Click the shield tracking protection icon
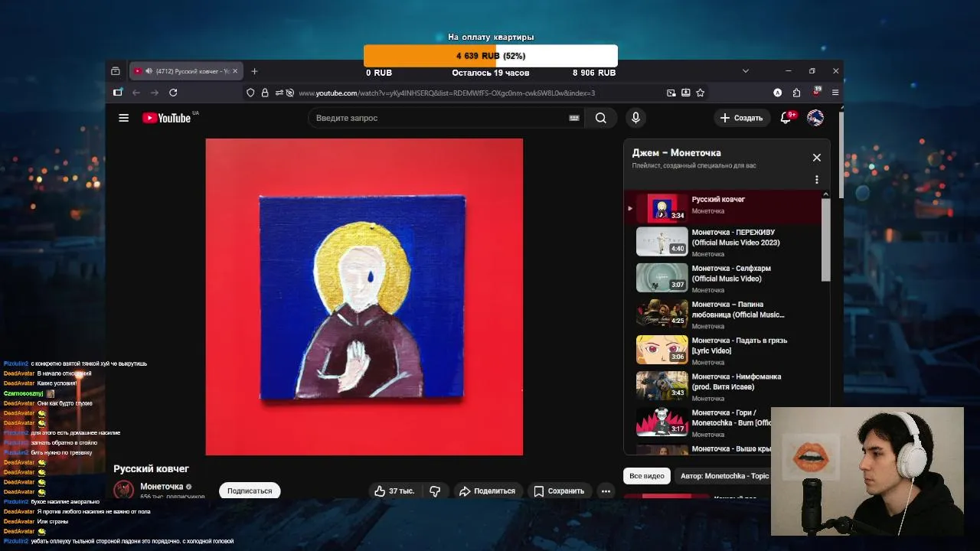980x551 pixels. click(250, 93)
